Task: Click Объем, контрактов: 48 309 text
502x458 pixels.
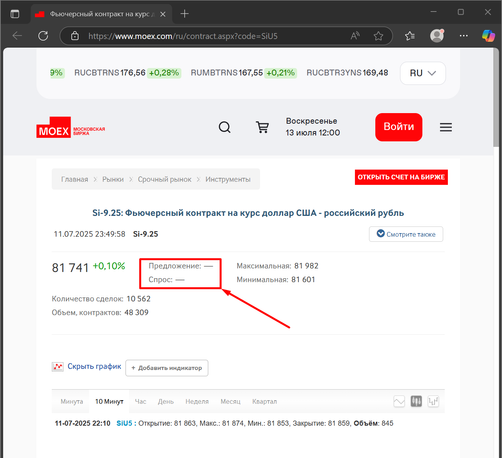Action: [100, 312]
